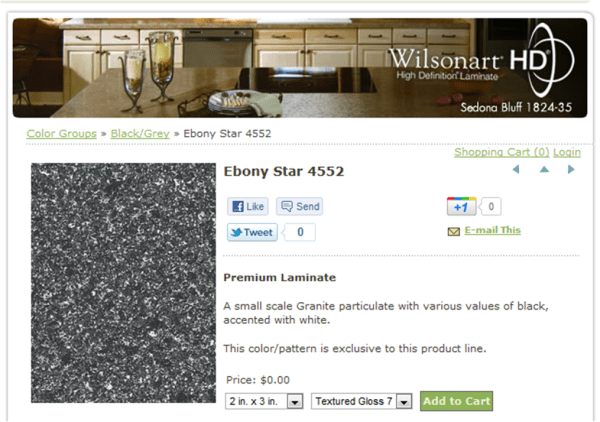Open the 2 in. x 3 in. size dropdown
The width and height of the screenshot is (600, 422).
[x=264, y=401]
